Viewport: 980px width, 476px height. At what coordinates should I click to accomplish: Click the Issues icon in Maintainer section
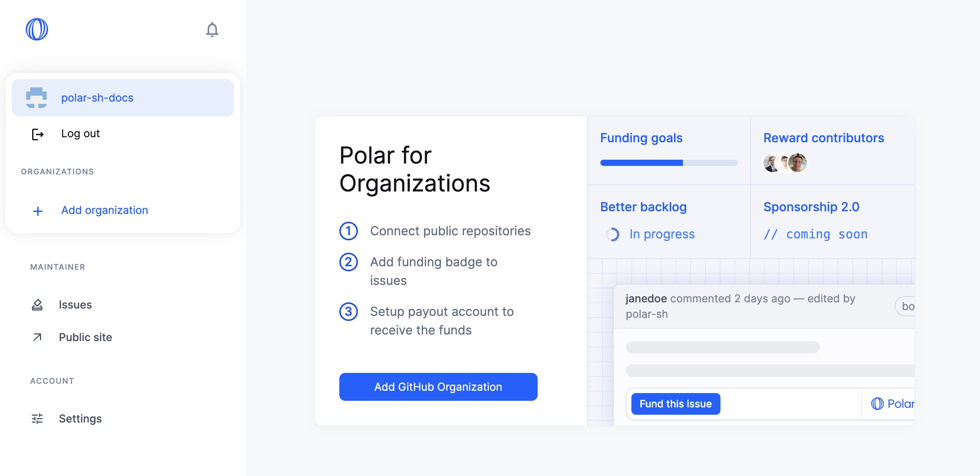click(38, 305)
